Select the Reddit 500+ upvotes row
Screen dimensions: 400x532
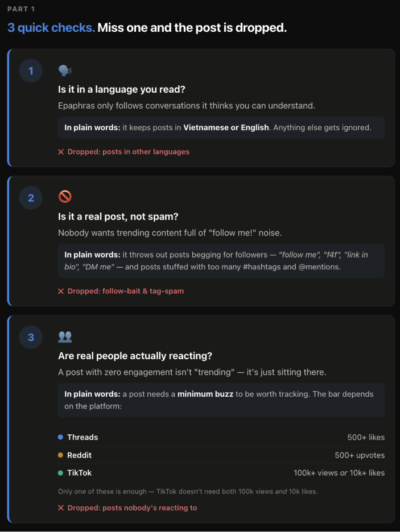tap(221, 455)
